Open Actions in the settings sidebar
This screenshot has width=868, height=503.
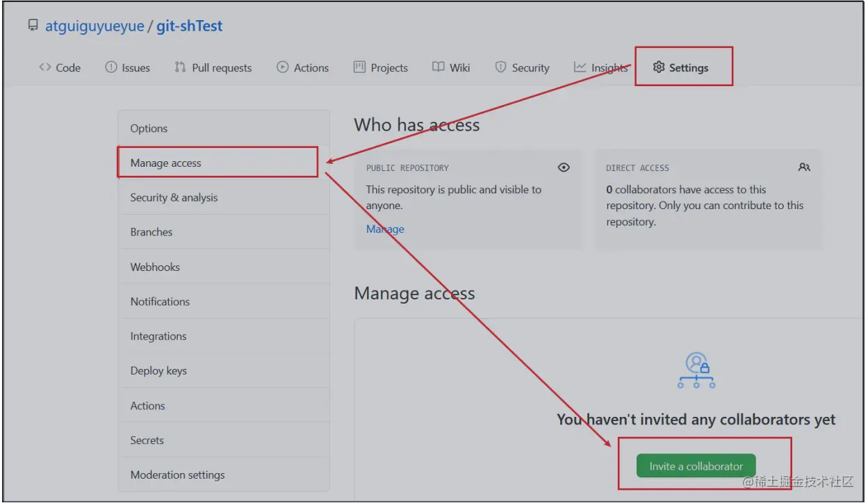(x=224, y=406)
